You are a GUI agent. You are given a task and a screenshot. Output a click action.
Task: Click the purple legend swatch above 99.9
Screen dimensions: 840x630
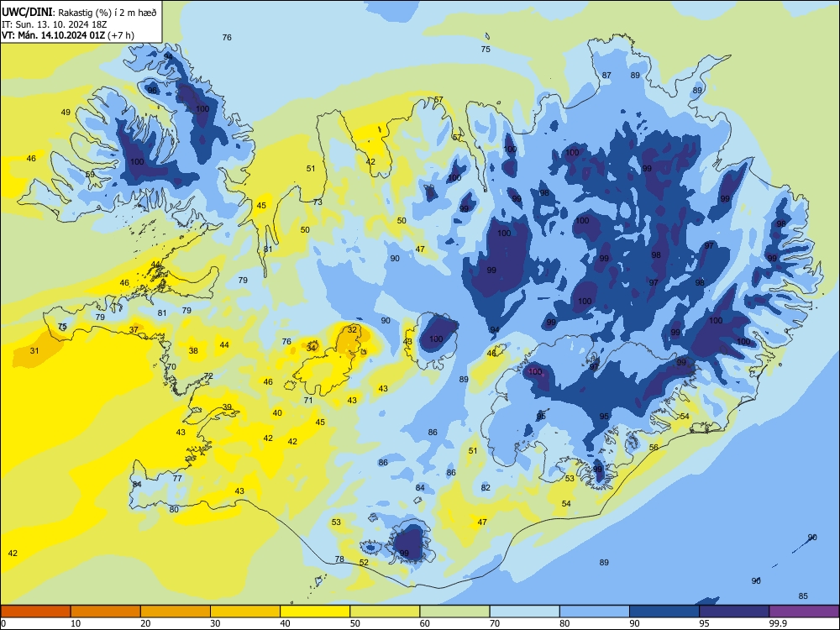pyautogui.click(x=804, y=612)
